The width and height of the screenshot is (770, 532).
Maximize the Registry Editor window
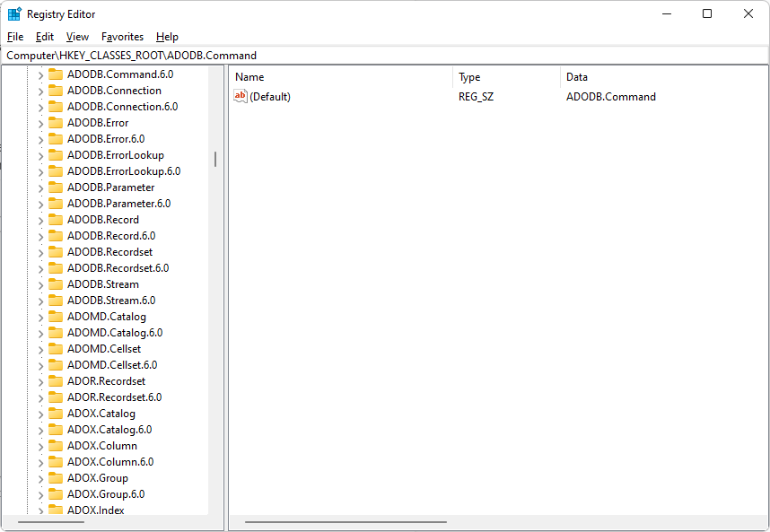point(707,13)
